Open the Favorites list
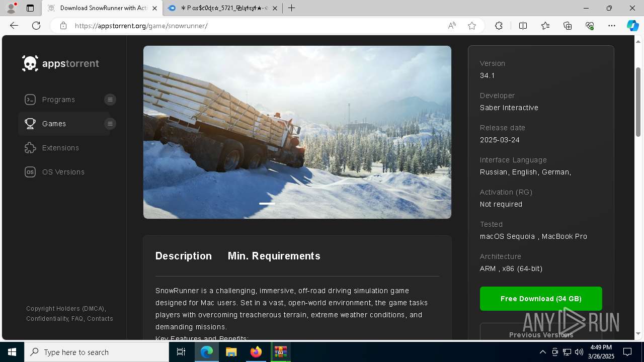 pos(545,26)
